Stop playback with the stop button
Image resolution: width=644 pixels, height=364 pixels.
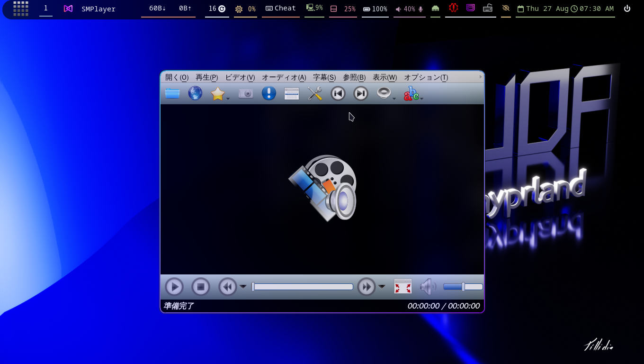click(200, 287)
